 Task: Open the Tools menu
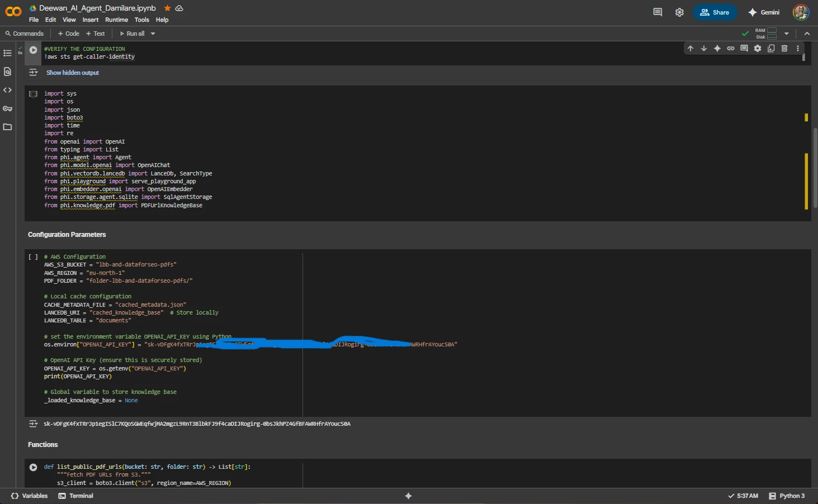tap(142, 20)
